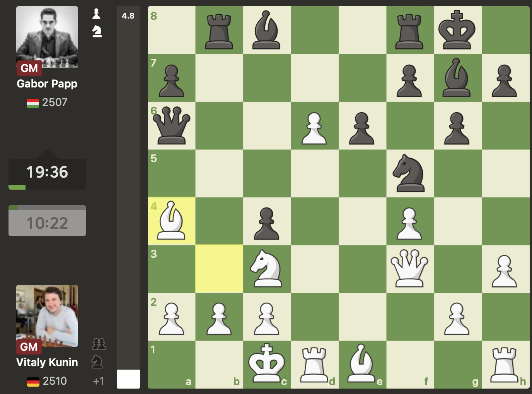
Task: Click the captured pawns icon beside Kunin
Action: (99, 344)
